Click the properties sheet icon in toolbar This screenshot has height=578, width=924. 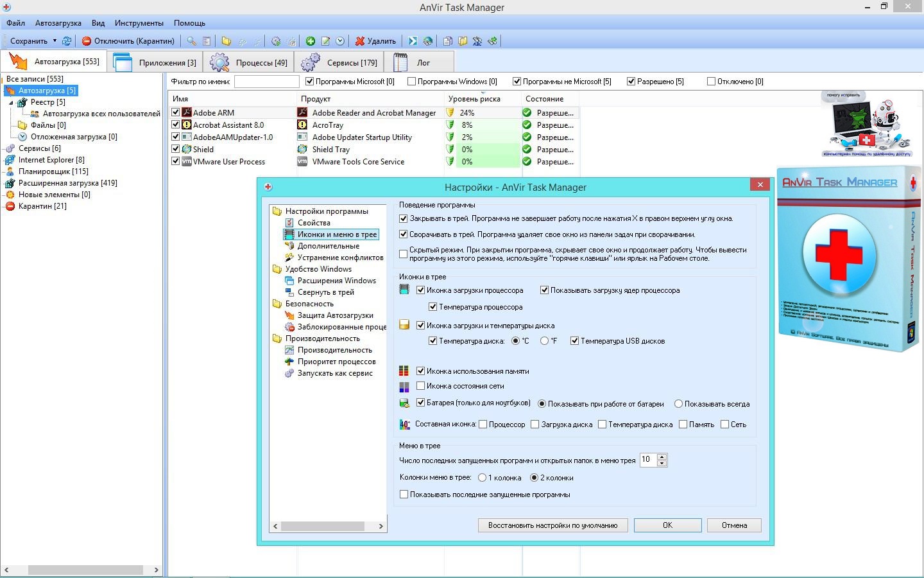tap(207, 41)
